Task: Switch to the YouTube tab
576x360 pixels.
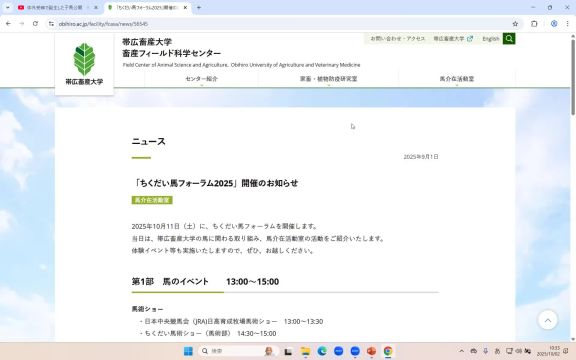Action: 54,7
